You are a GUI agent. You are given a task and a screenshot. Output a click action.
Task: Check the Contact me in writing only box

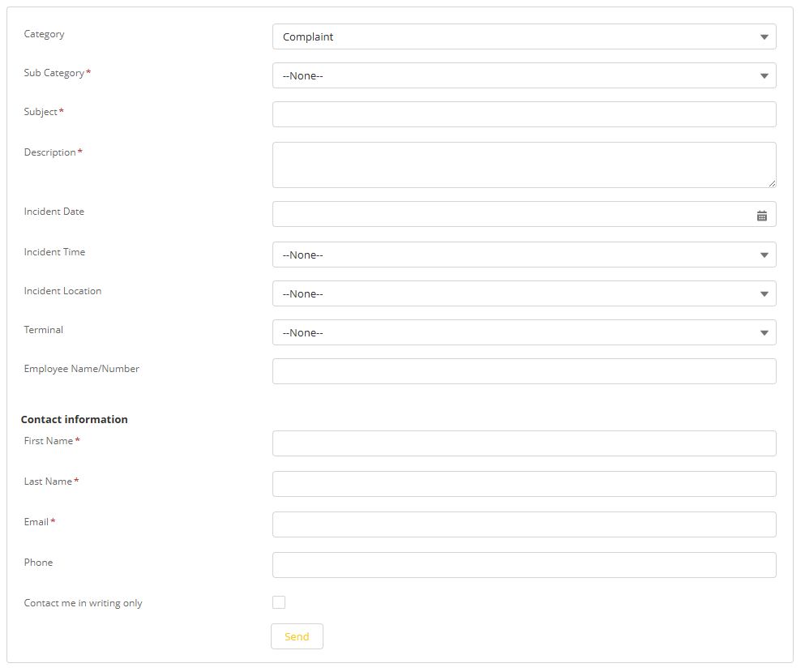(x=279, y=602)
